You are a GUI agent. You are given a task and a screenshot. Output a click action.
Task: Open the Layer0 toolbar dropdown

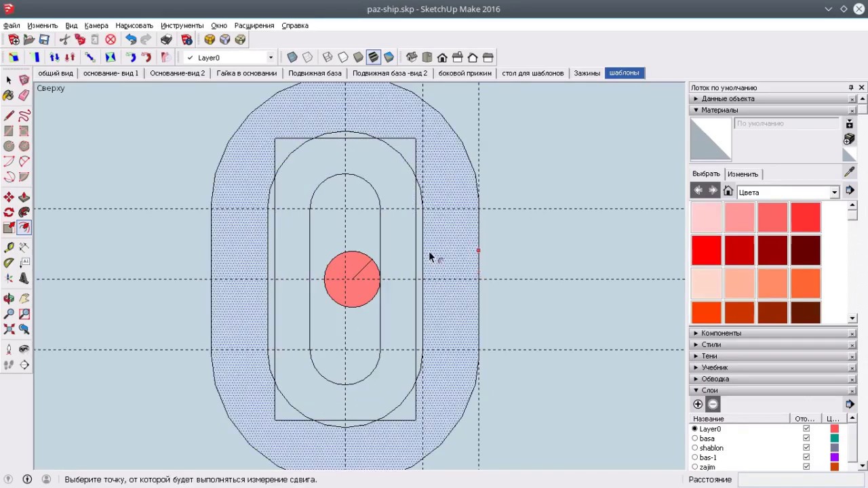pos(271,58)
